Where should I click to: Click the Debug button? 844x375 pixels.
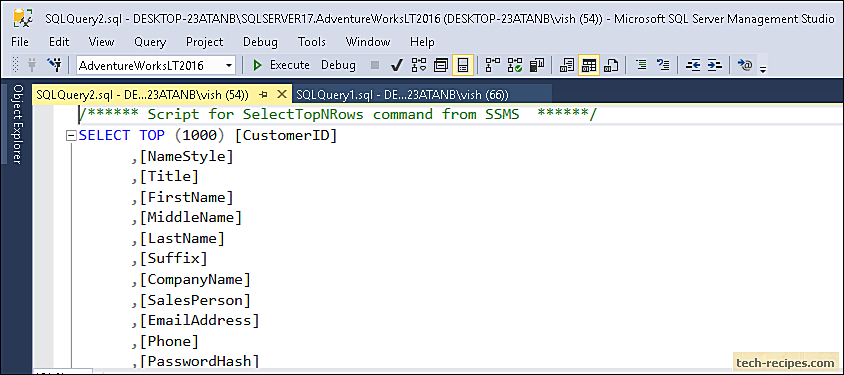point(339,66)
